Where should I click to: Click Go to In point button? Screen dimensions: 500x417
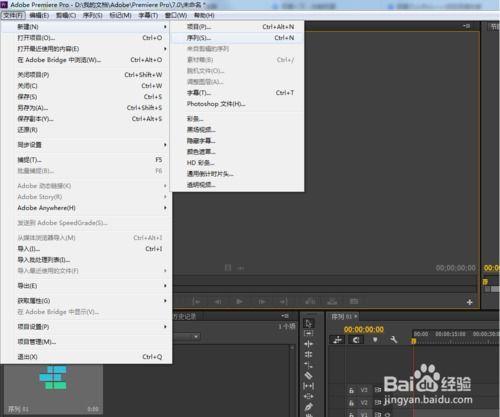196,302
